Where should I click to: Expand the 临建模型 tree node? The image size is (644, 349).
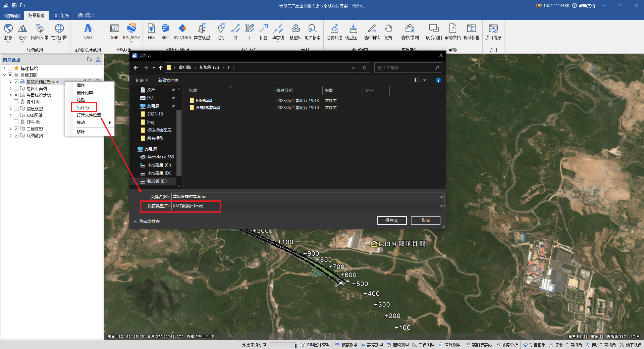[10, 109]
